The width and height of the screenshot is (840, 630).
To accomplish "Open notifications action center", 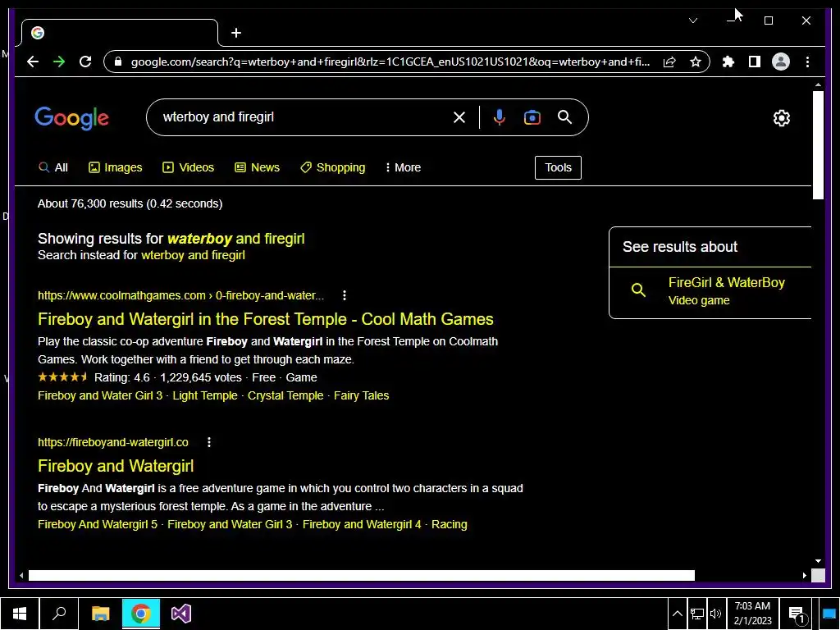I will [797, 614].
